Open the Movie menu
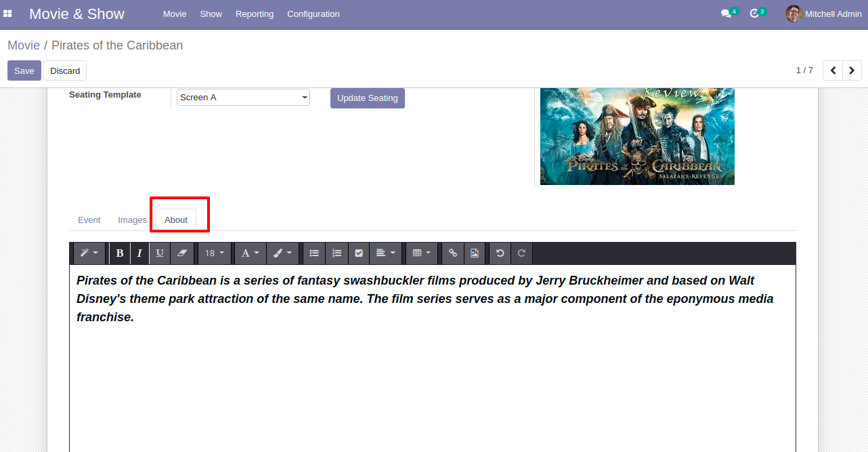The image size is (868, 452). [x=175, y=14]
